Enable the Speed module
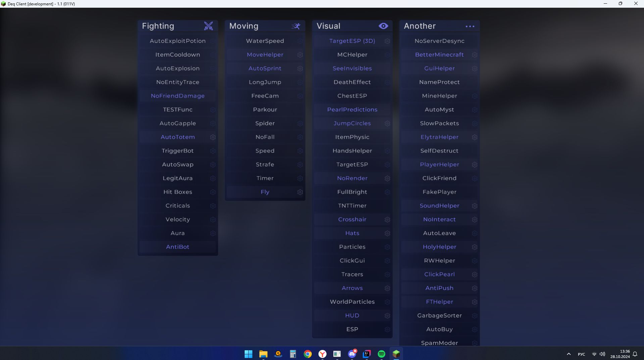Screen dimensions: 644x360 (265, 151)
